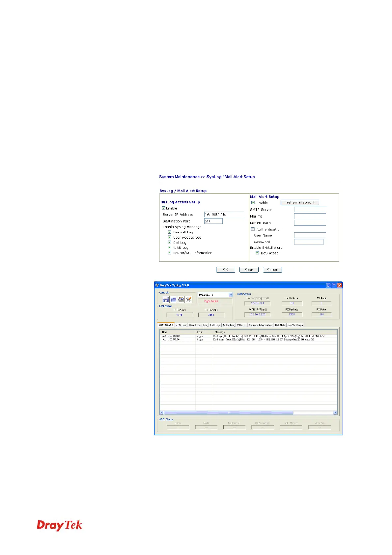The width and height of the screenshot is (392, 555).
Task: Click the Message column header
Action: coord(275,332)
